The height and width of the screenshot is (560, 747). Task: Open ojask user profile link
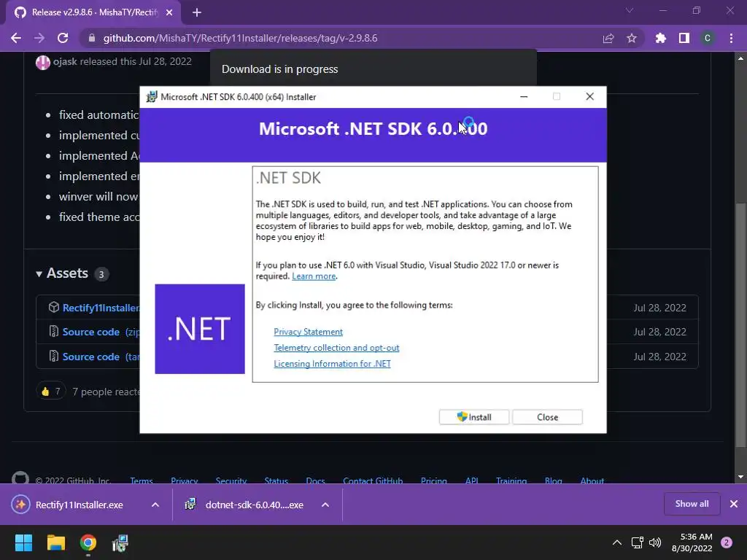coord(65,61)
